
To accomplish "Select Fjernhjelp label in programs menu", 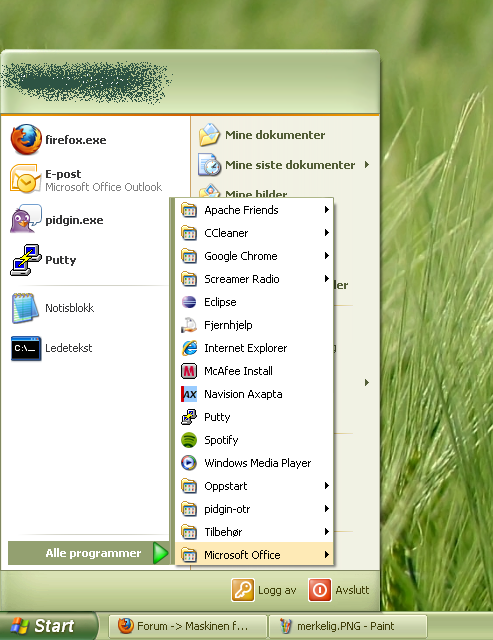I will (228, 325).
